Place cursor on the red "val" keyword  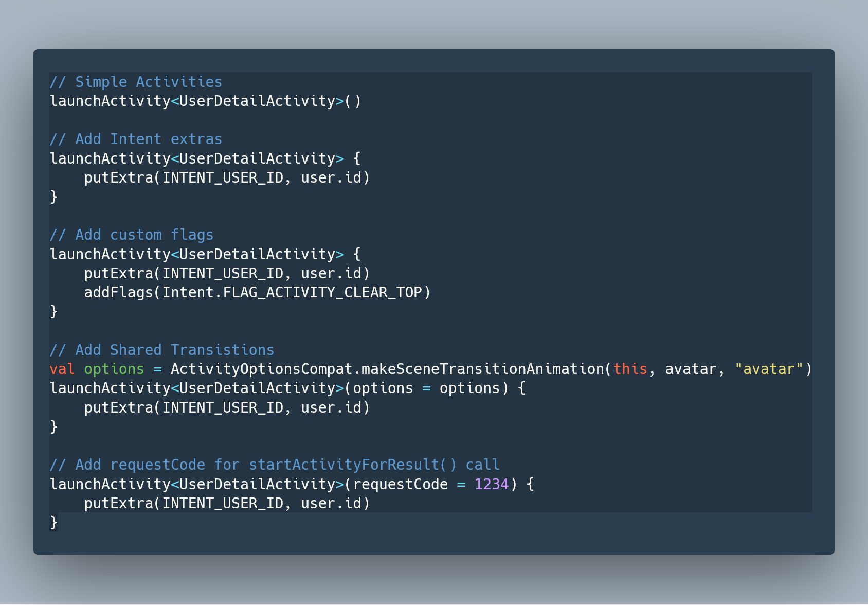point(62,369)
